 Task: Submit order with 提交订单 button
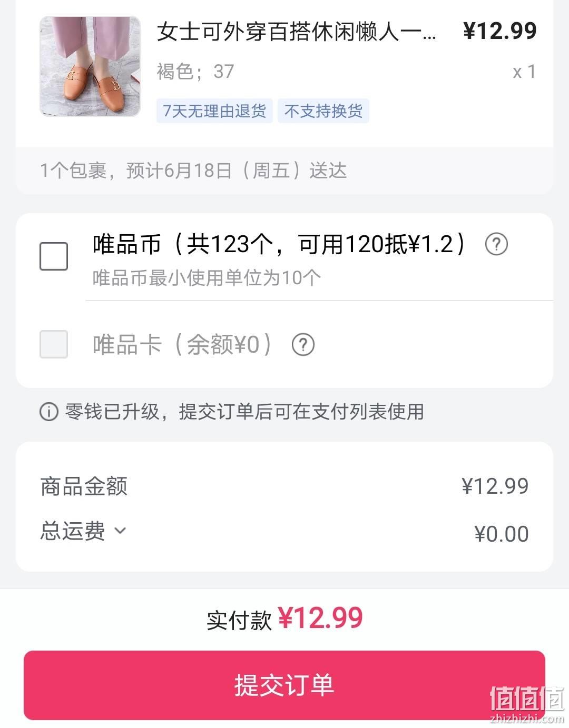(x=284, y=685)
